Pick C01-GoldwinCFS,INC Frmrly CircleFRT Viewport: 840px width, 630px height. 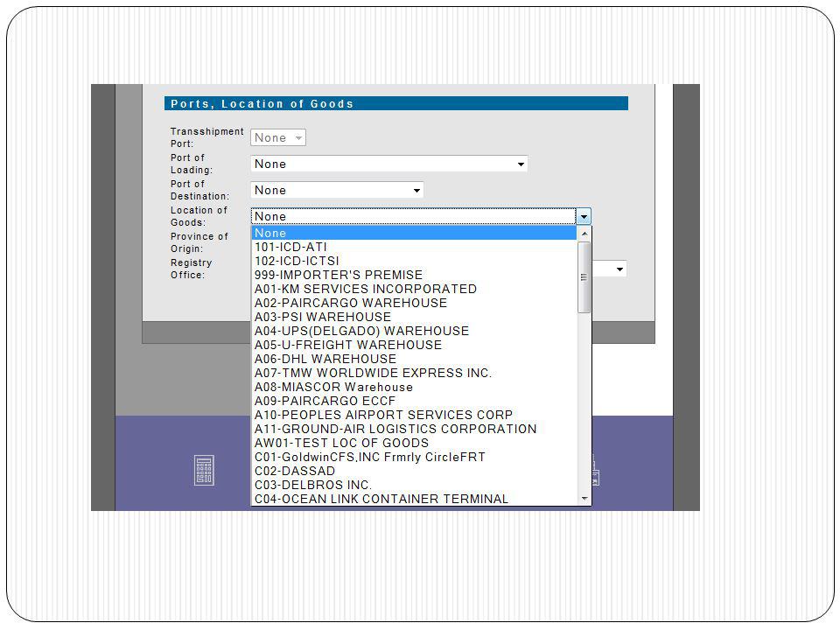tap(414, 457)
